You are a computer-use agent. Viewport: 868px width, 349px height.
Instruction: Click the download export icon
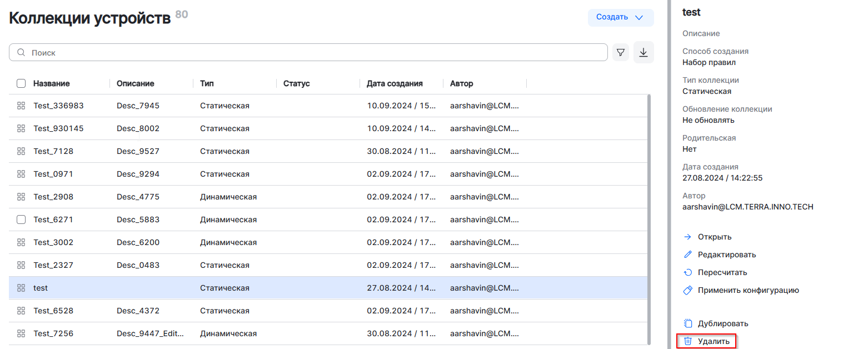(643, 52)
